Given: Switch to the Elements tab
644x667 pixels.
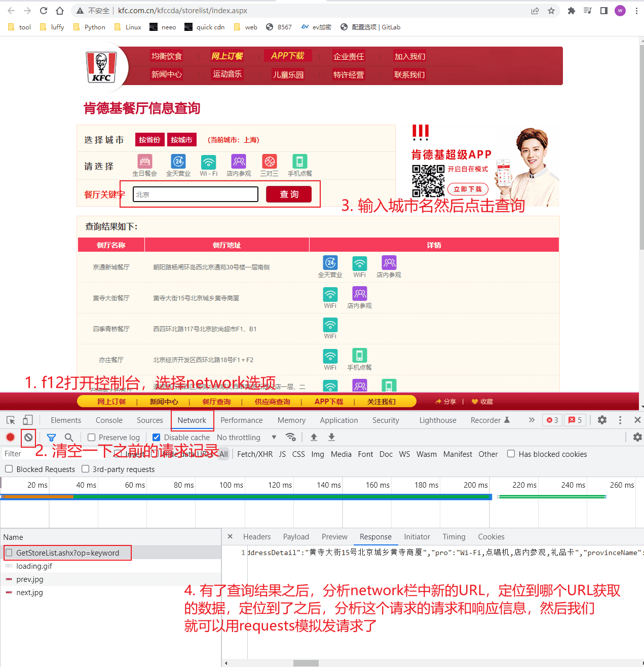Looking at the screenshot, I should click(66, 420).
